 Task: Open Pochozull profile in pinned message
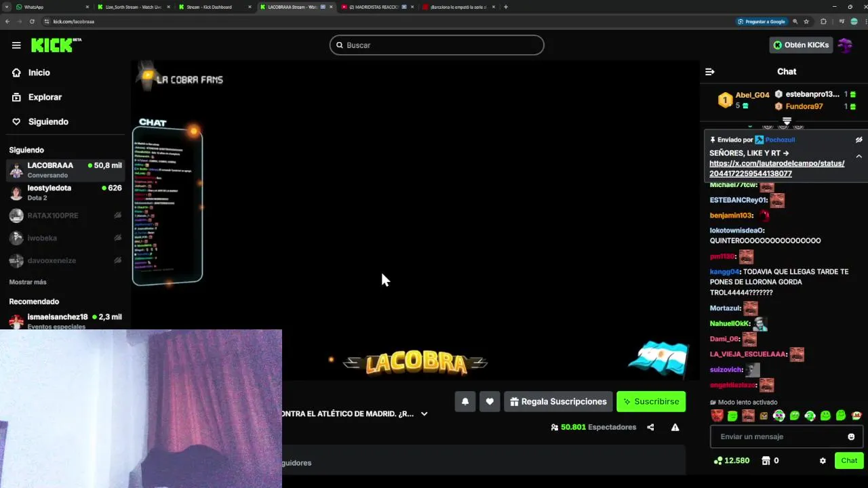coord(780,140)
